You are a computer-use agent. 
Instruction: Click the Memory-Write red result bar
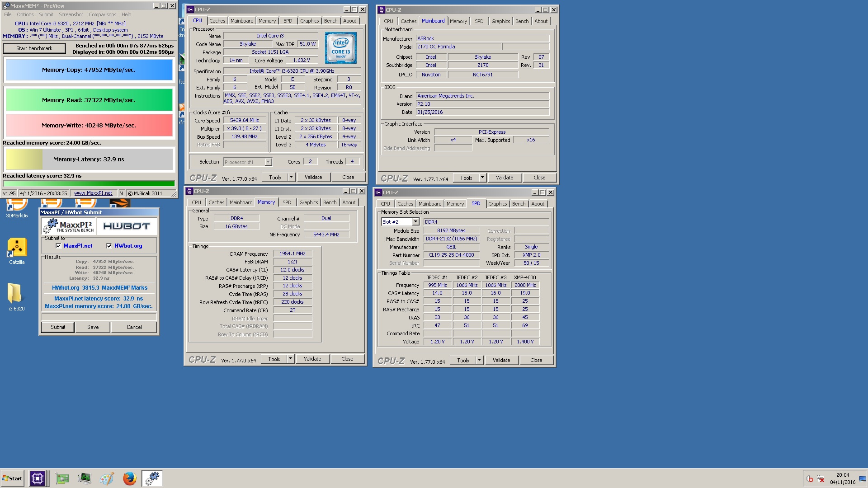pos(89,125)
